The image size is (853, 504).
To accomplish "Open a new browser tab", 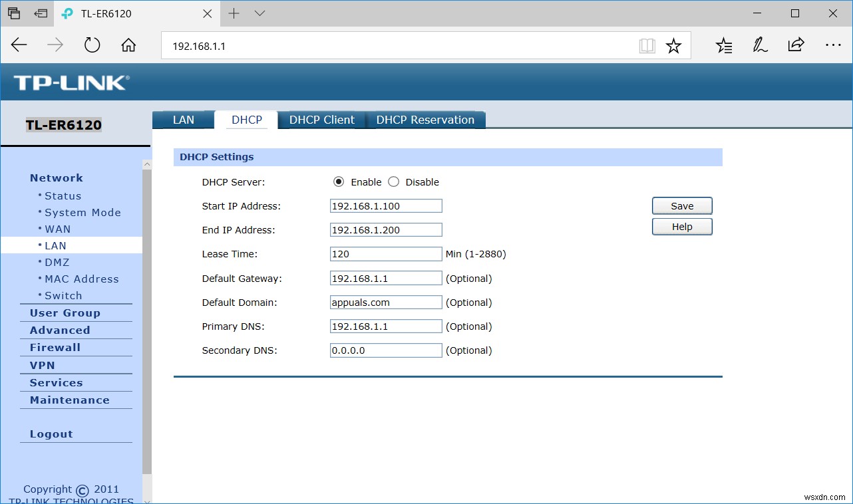I will tap(234, 13).
